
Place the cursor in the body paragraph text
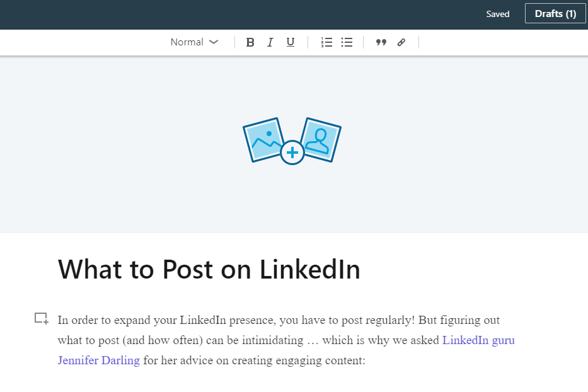tap(286, 340)
